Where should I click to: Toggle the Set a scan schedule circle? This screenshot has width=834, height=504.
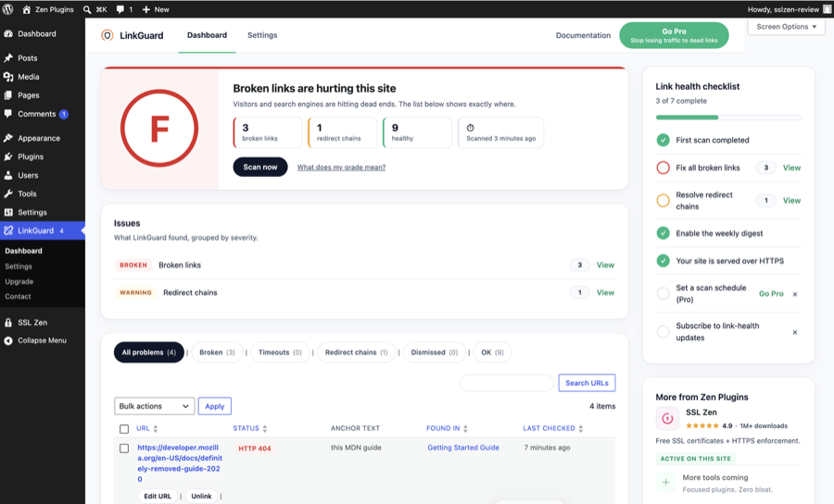point(663,294)
